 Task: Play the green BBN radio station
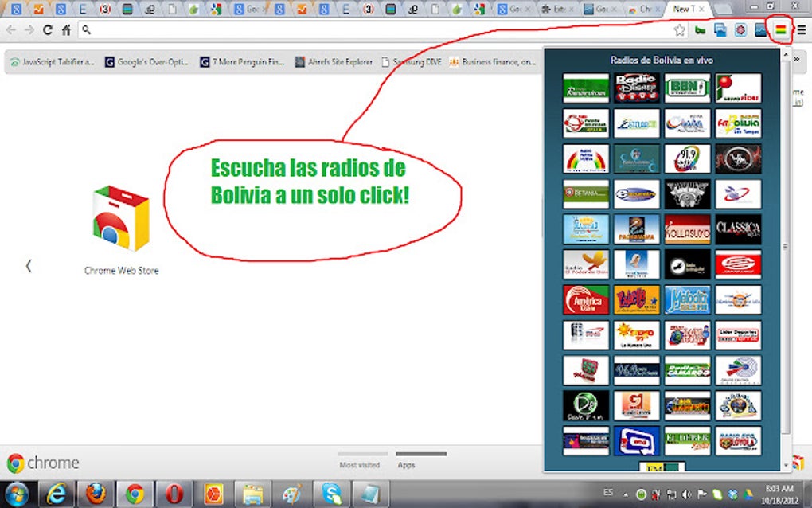[687, 88]
